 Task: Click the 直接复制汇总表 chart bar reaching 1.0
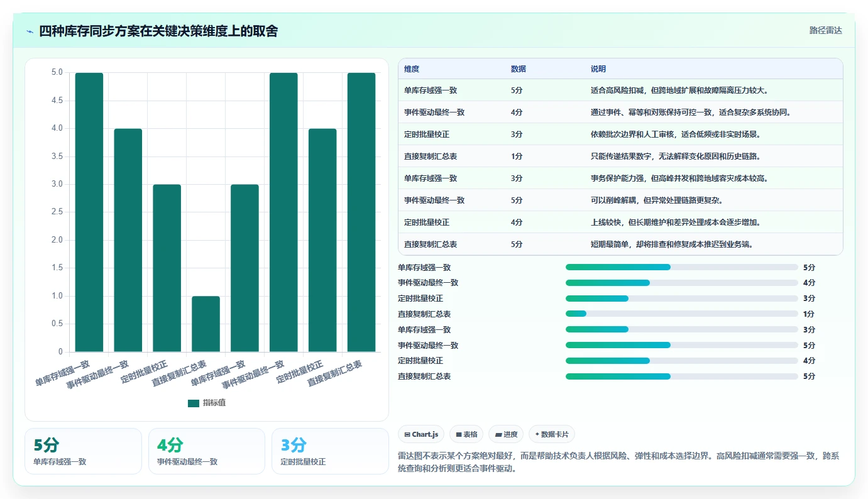[x=206, y=324]
